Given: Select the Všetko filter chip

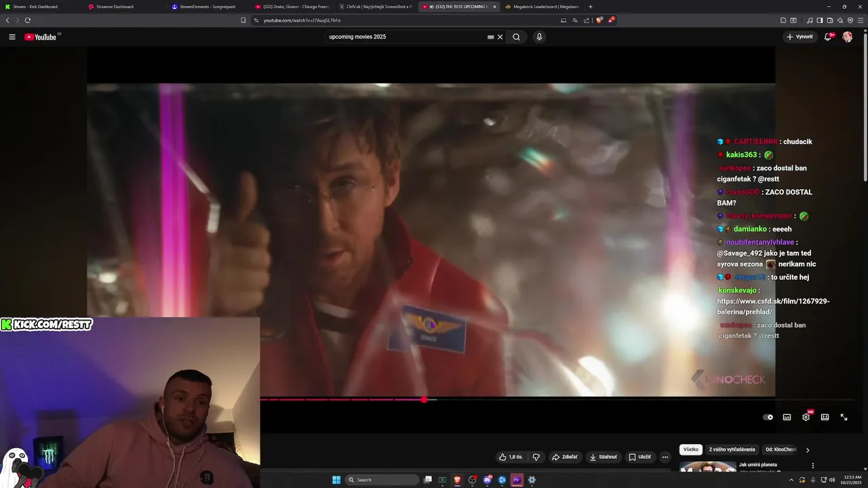Looking at the screenshot, I should coord(690,449).
